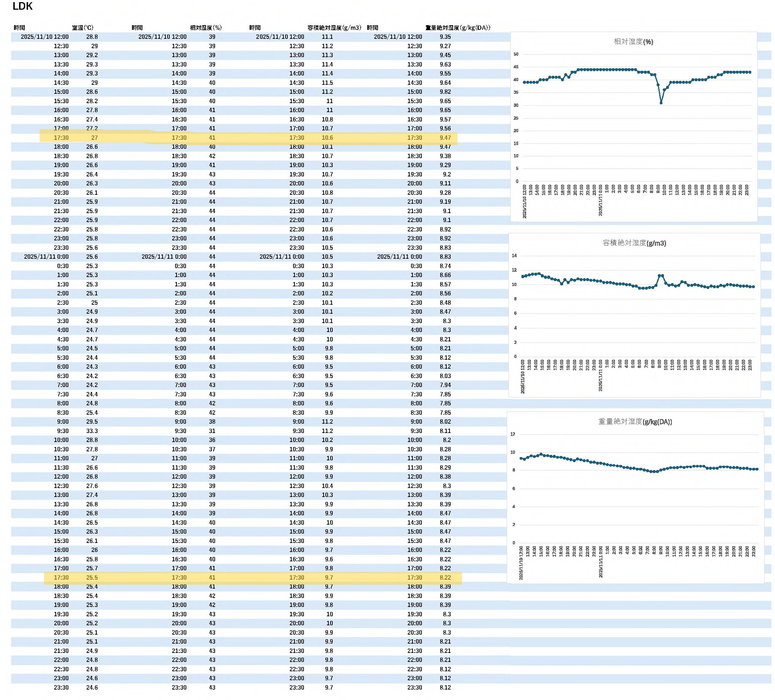Screen dimensions: 775x700
Task: Click highlighted cell with temperature 25.5
Action: click(x=92, y=577)
